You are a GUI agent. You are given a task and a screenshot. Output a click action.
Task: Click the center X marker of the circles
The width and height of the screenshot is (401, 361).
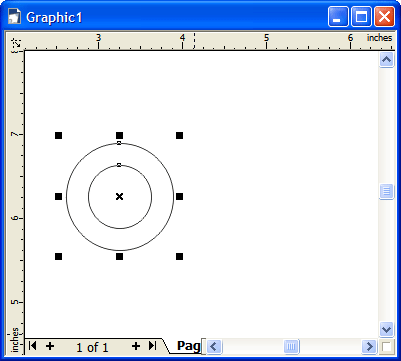pyautogui.click(x=119, y=196)
